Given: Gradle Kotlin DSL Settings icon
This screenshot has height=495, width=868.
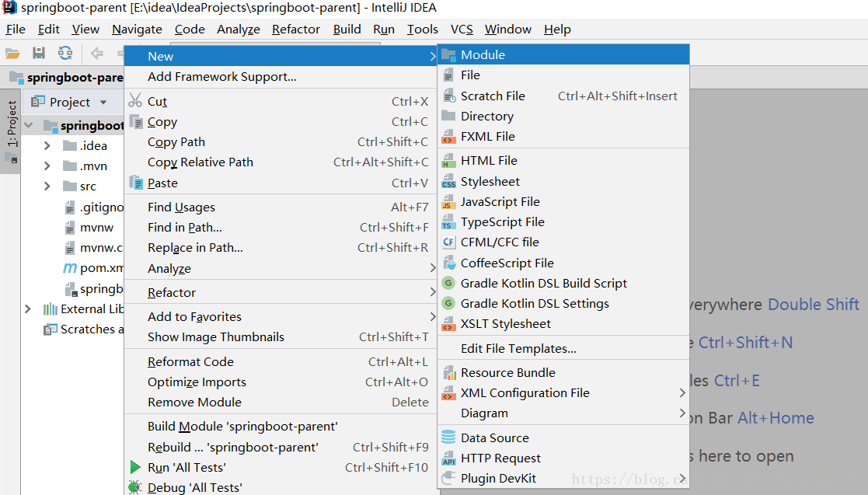Looking at the screenshot, I should tap(449, 303).
